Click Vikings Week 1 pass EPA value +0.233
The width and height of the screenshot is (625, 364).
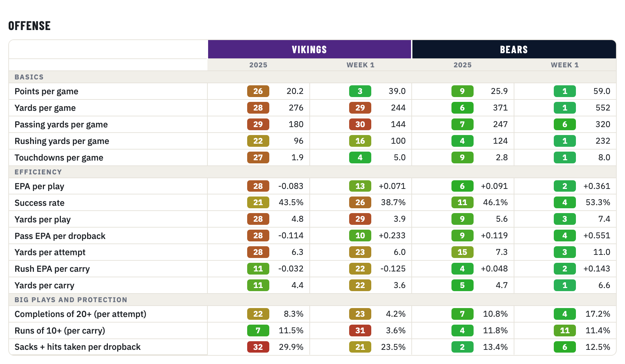tap(392, 236)
